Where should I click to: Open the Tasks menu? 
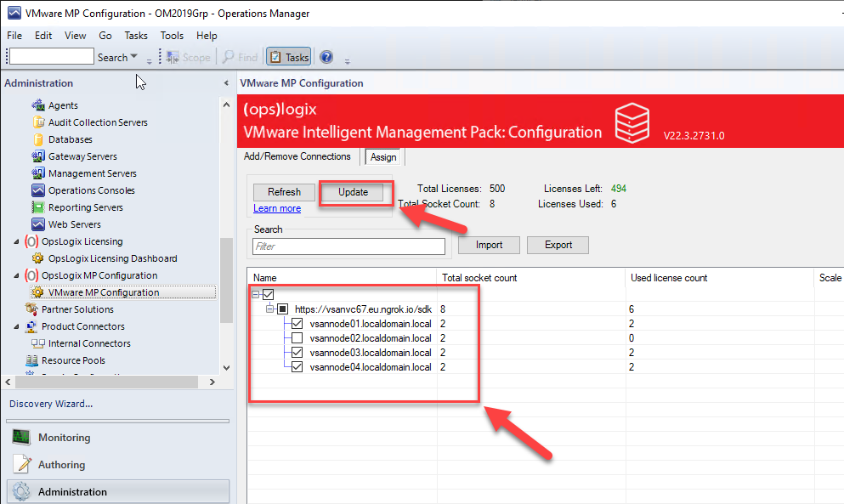pos(136,36)
